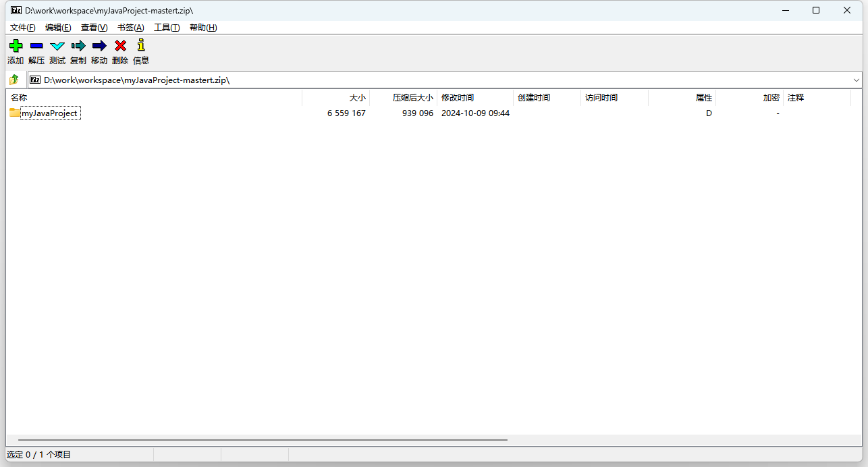Select the myJavaProject folder entry
The width and height of the screenshot is (868, 467).
[x=49, y=113]
